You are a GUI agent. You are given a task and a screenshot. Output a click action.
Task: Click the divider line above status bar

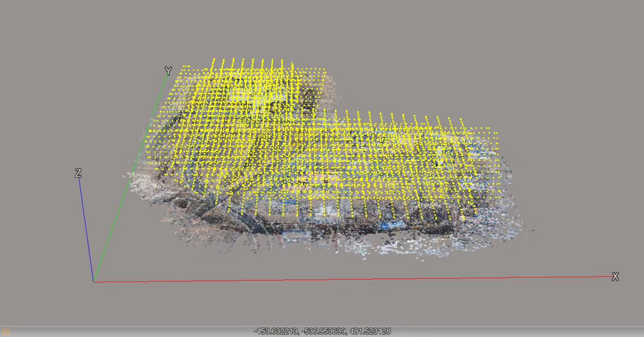322,326
